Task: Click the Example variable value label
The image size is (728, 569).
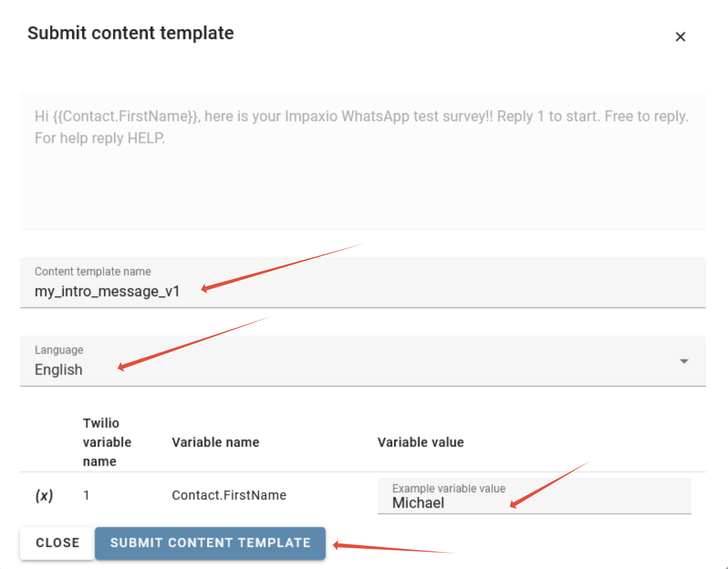Action: 448,488
